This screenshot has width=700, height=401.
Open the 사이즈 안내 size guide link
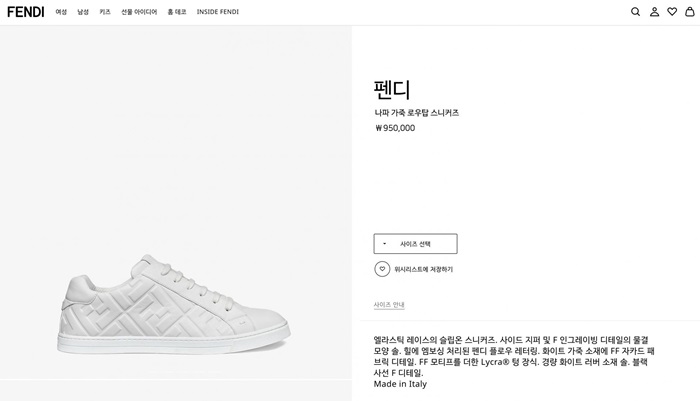click(389, 305)
